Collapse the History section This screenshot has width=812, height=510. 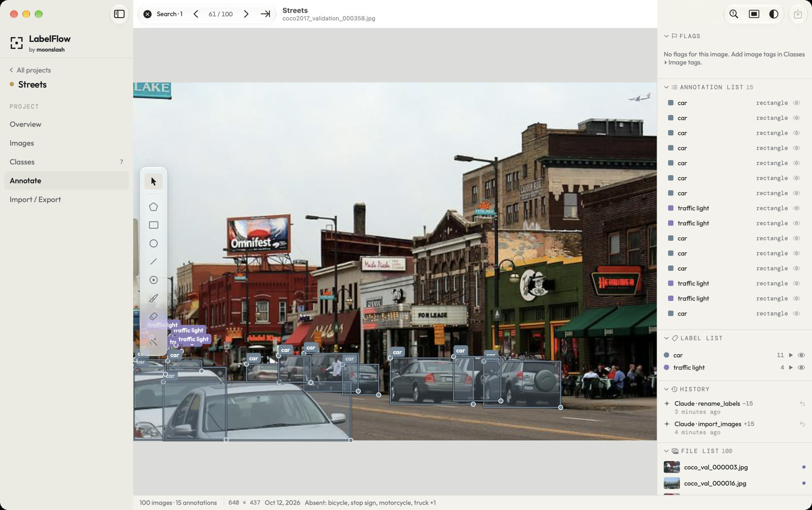coord(666,389)
